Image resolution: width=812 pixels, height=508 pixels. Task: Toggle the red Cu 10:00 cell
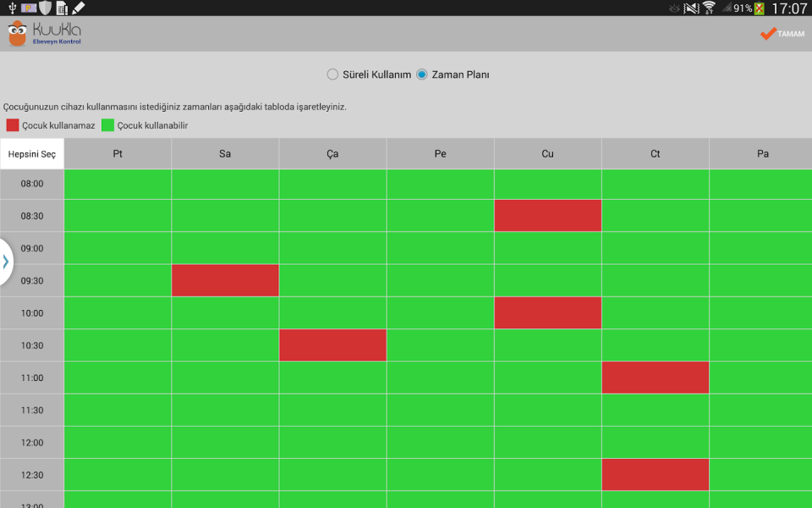click(x=548, y=313)
